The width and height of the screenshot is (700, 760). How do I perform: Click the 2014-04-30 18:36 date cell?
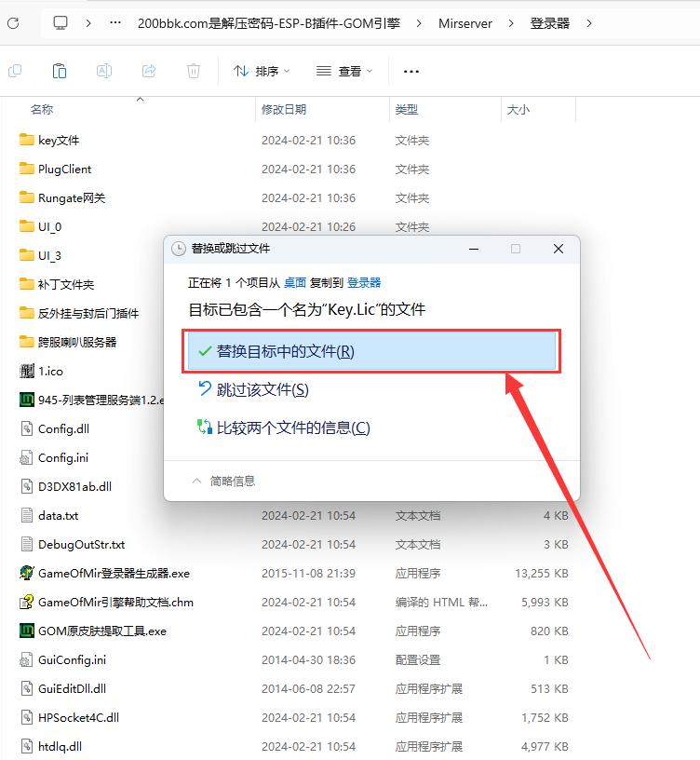pos(309,659)
